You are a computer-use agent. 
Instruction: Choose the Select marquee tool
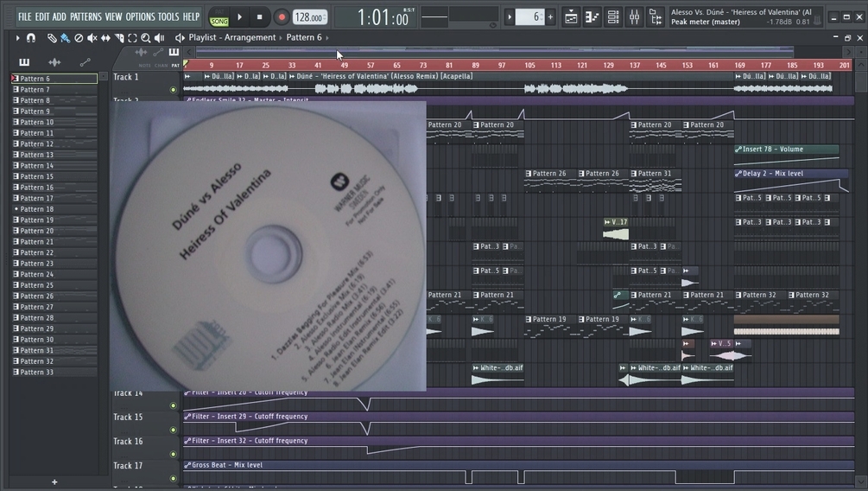(x=132, y=38)
